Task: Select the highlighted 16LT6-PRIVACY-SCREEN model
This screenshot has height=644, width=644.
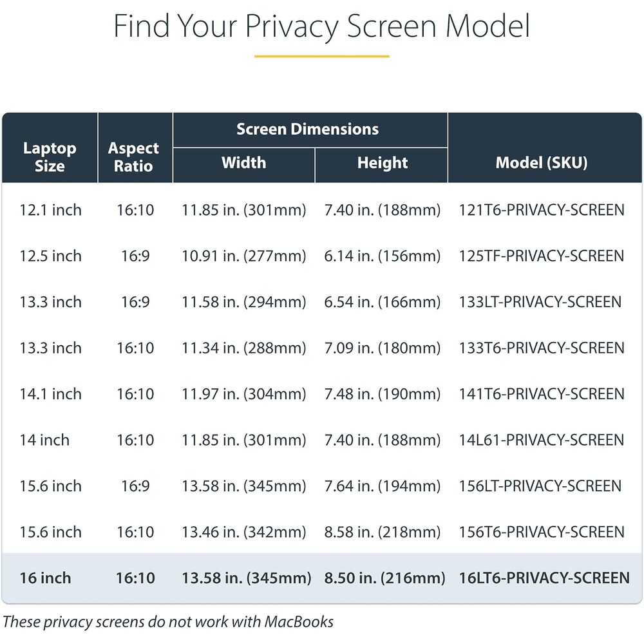Action: click(544, 578)
